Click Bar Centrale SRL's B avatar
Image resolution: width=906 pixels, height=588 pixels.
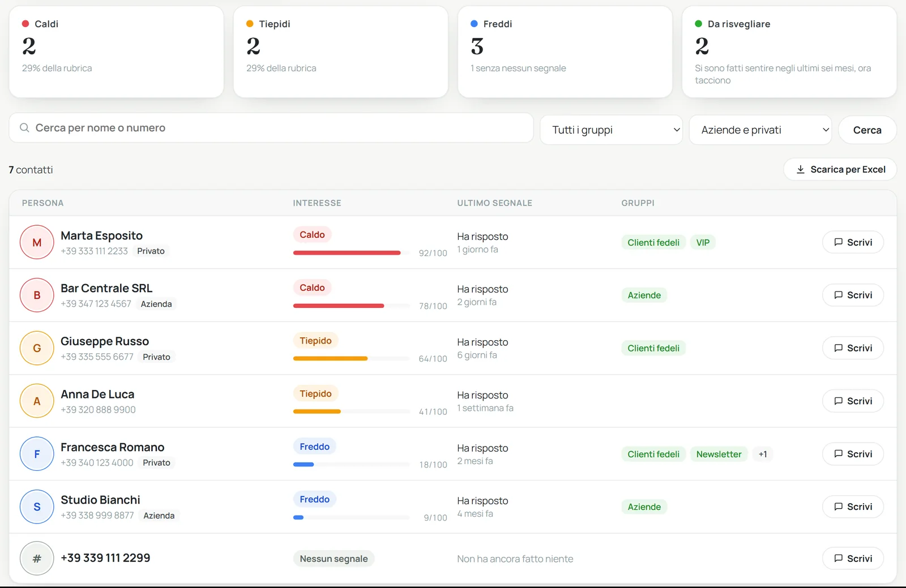37,295
